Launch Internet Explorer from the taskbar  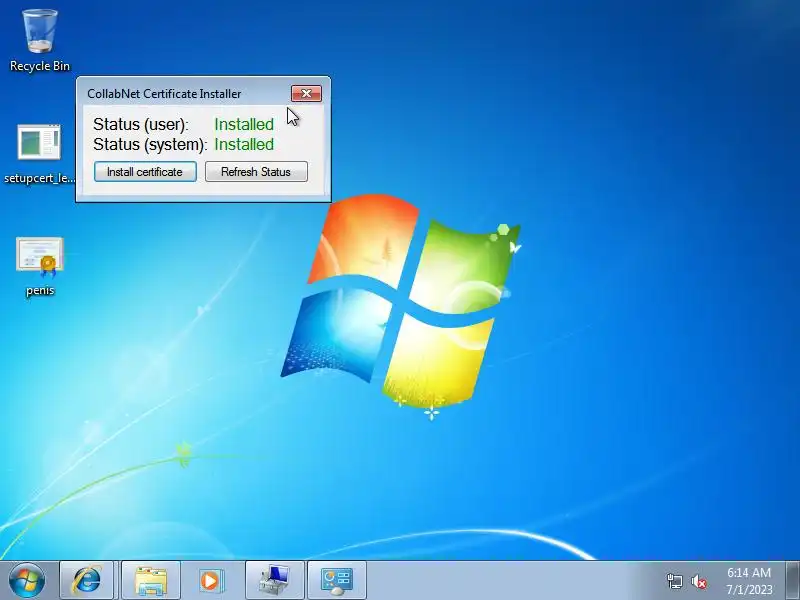[x=87, y=580]
